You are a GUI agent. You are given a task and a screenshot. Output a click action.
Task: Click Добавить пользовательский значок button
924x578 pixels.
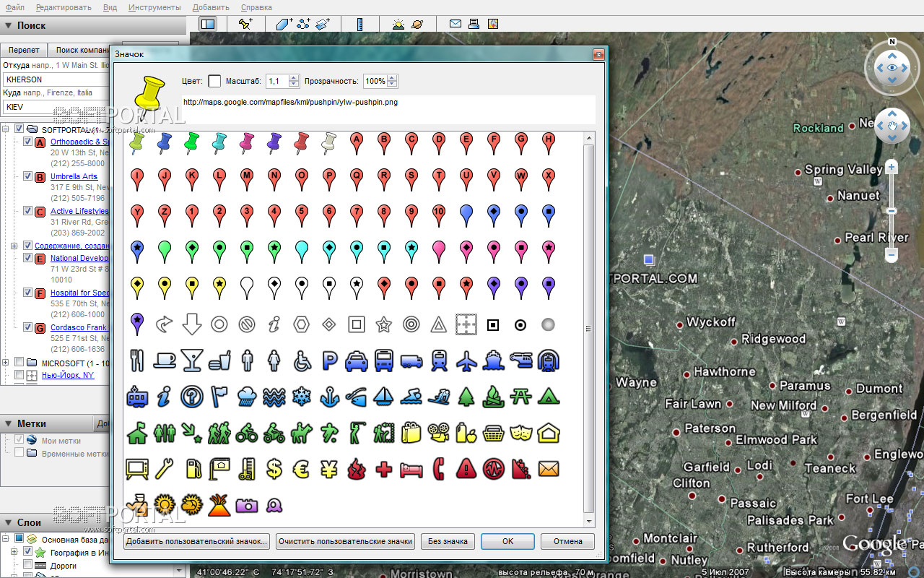click(x=197, y=541)
